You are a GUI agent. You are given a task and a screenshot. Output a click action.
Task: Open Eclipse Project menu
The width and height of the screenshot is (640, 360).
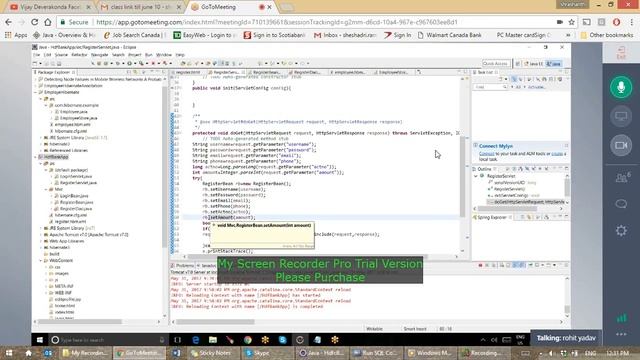134,55
